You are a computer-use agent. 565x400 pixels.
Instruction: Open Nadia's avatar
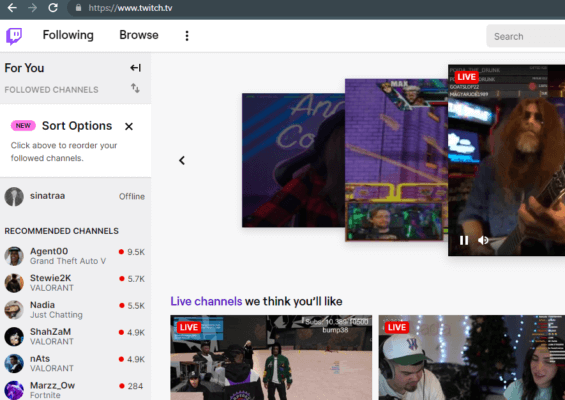pyautogui.click(x=14, y=310)
